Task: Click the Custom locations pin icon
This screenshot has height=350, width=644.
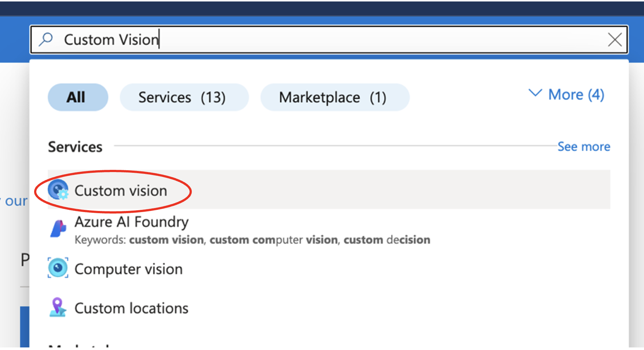Action: coord(58,307)
